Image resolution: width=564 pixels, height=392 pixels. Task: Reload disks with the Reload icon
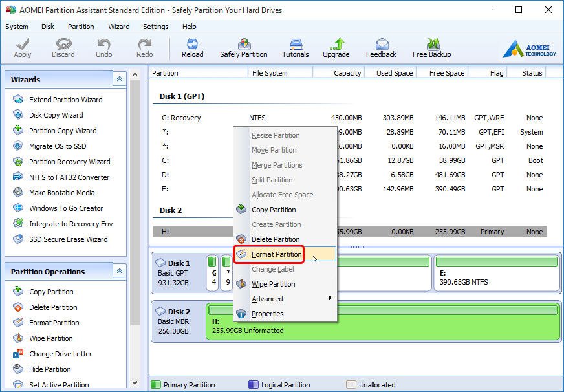click(193, 48)
